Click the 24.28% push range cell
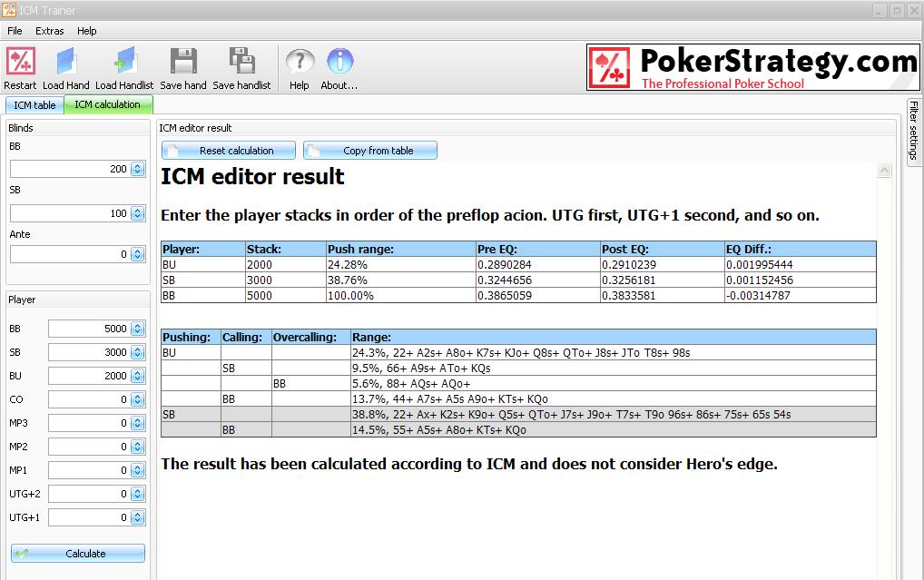Viewport: 924px width, 580px height. pos(400,265)
